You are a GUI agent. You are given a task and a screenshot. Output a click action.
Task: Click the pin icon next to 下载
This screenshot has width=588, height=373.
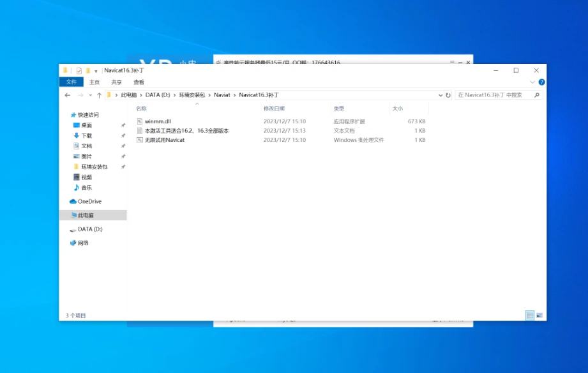pos(123,135)
